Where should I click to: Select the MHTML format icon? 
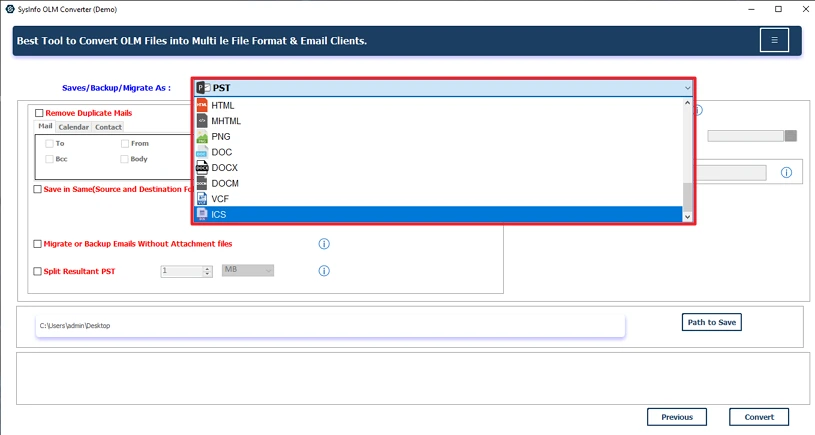[x=202, y=121]
